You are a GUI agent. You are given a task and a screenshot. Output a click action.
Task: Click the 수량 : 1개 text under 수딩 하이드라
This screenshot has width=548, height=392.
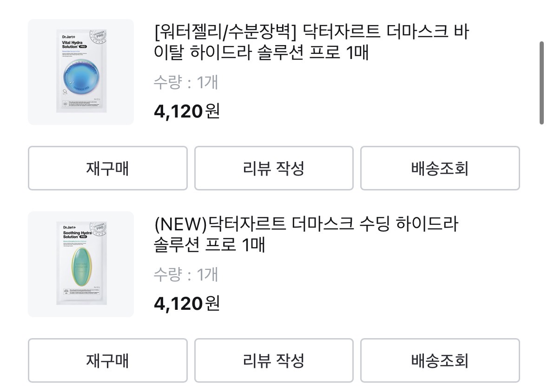click(185, 275)
